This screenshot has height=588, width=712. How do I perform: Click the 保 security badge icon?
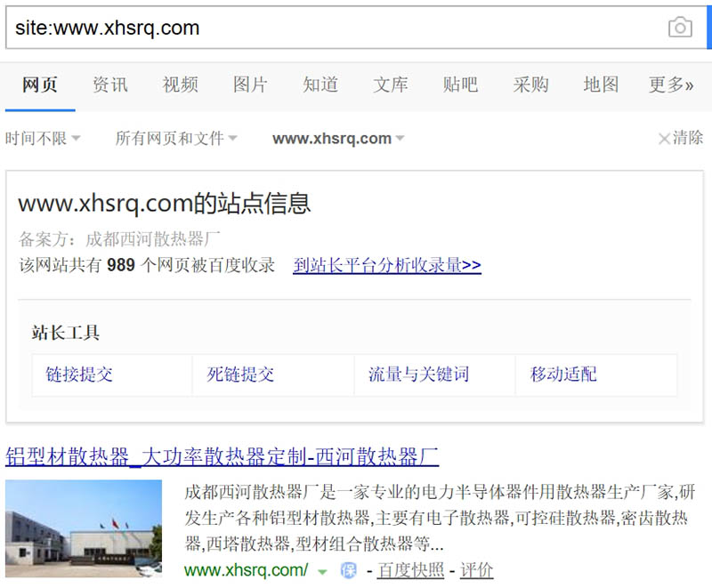348,570
